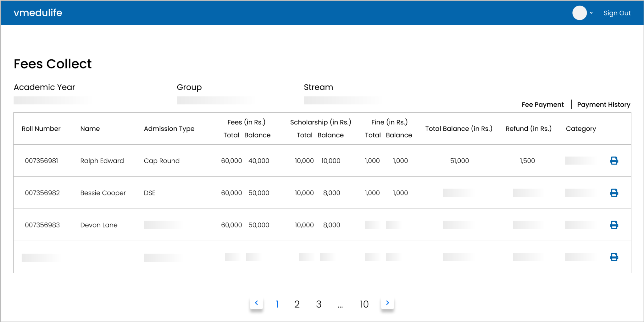Expand the user profile dropdown arrow
Screen dimensions: 644x322
coord(591,13)
